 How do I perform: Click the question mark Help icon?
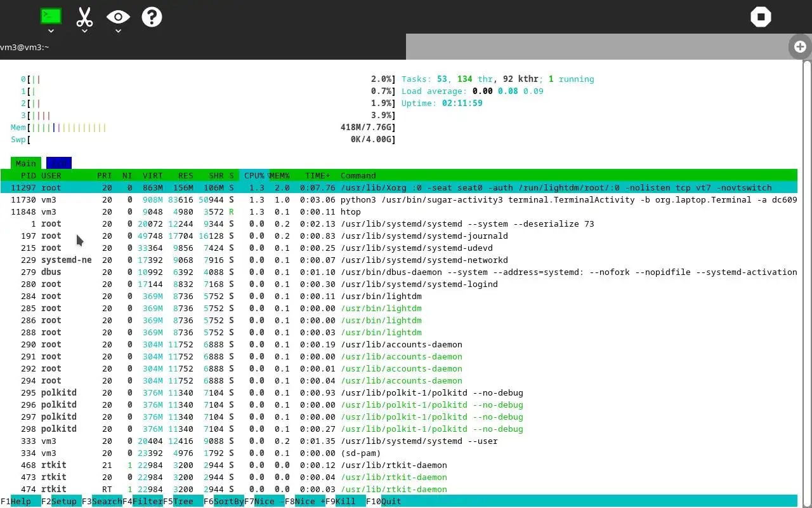coord(152,17)
